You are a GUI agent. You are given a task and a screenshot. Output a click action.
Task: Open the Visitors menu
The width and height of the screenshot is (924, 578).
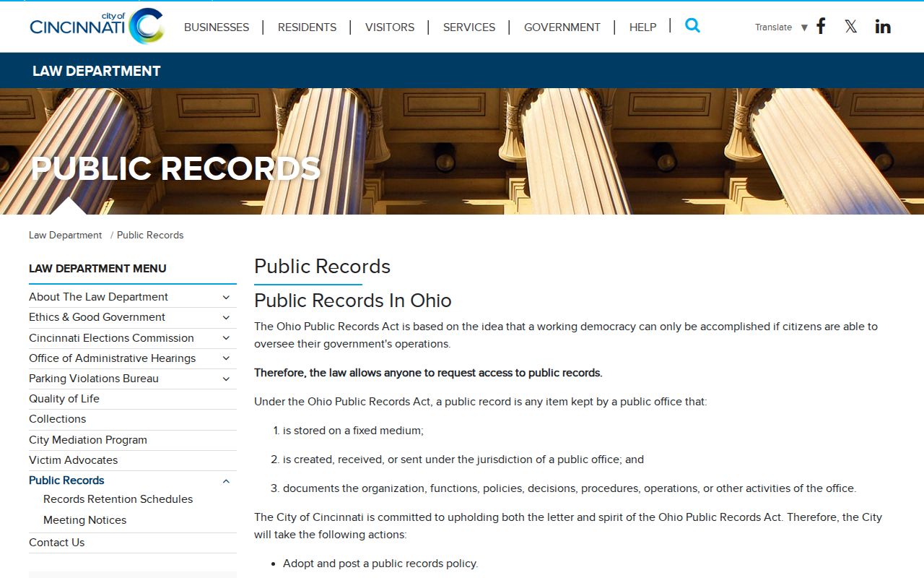(x=390, y=27)
